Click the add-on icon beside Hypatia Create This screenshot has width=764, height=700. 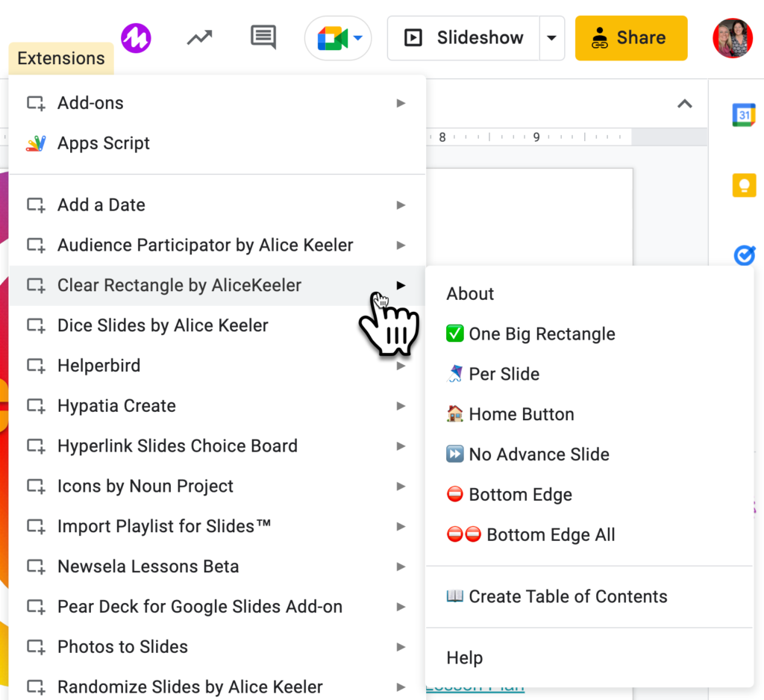[x=36, y=406]
